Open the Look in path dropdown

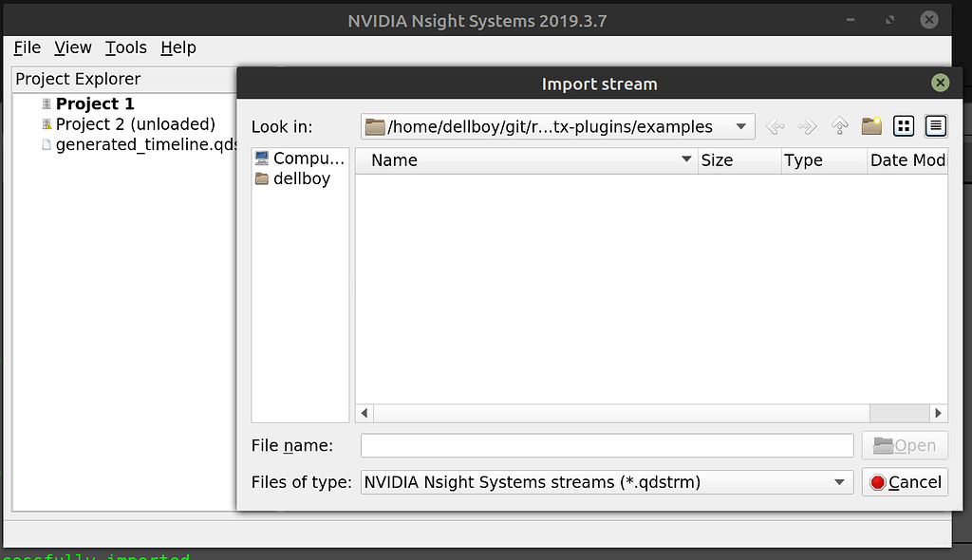[741, 125]
